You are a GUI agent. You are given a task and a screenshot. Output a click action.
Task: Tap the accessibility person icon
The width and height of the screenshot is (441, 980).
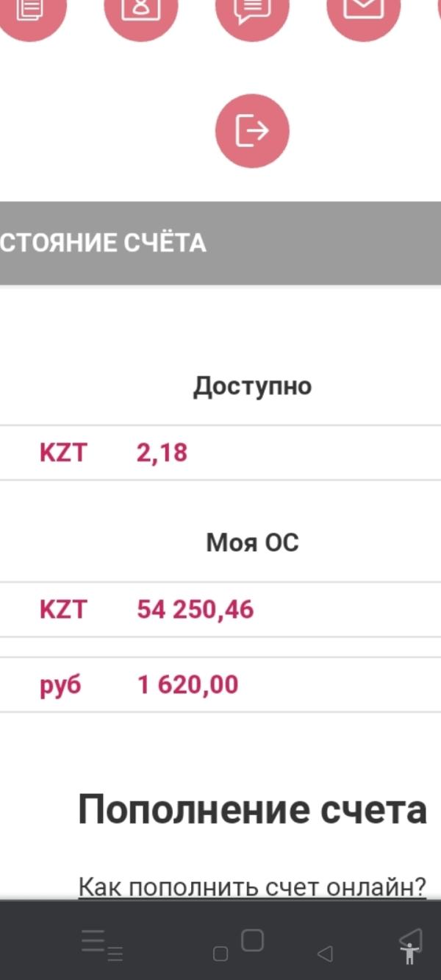(410, 947)
